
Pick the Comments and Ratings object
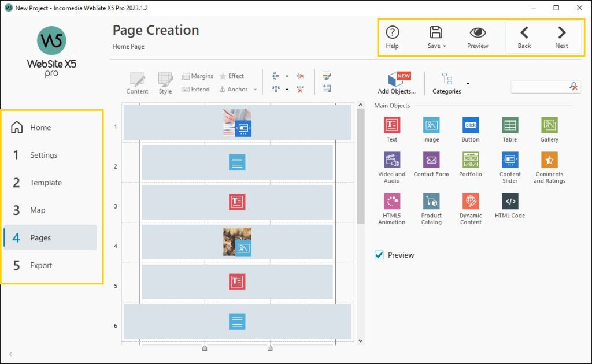[x=549, y=160]
